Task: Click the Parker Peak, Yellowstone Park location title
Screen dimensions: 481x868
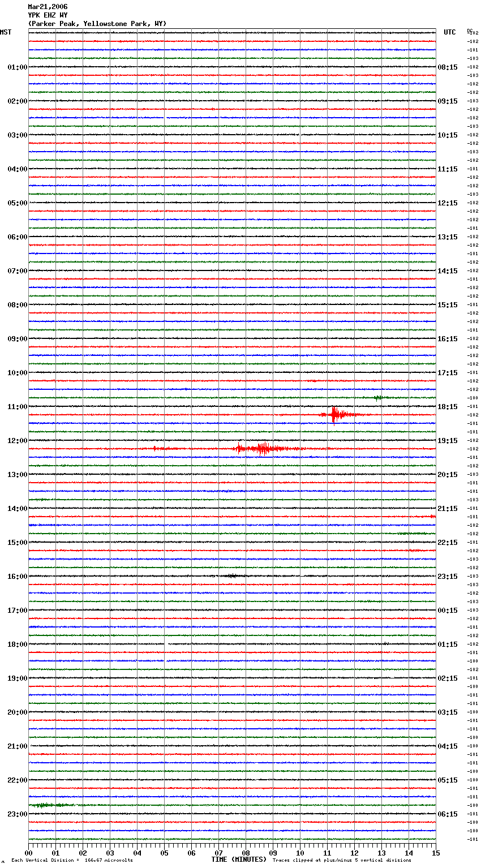Action: click(x=97, y=24)
